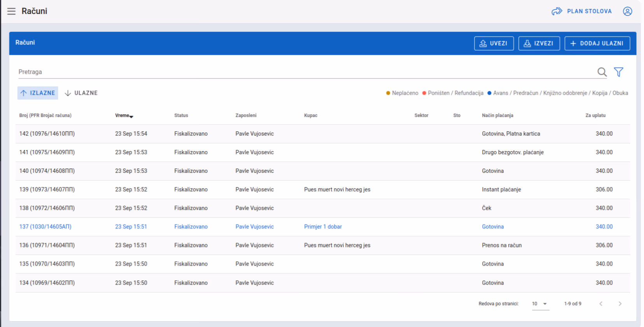Open invoice 139 (10973/14607ПП)
This screenshot has height=327, width=644.
323,190
